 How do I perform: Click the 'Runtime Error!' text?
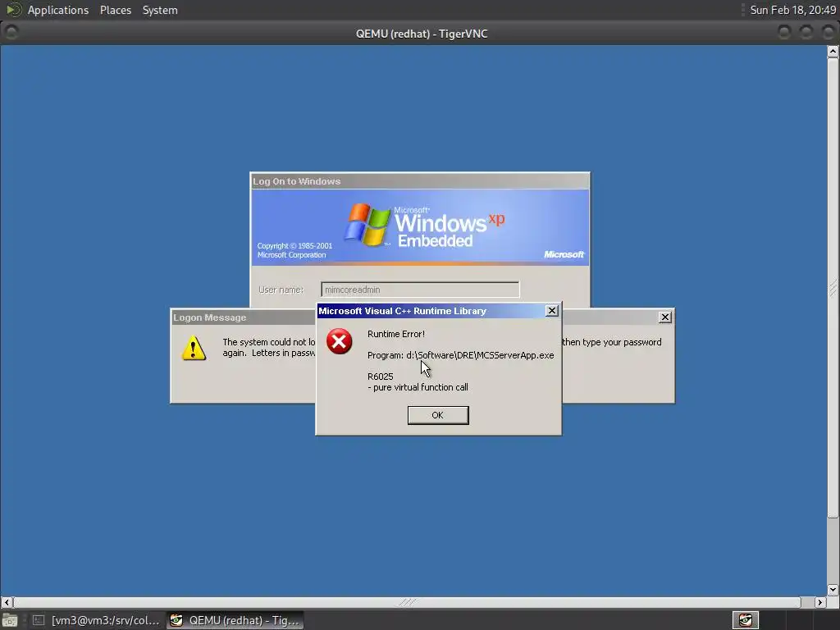[x=396, y=334]
